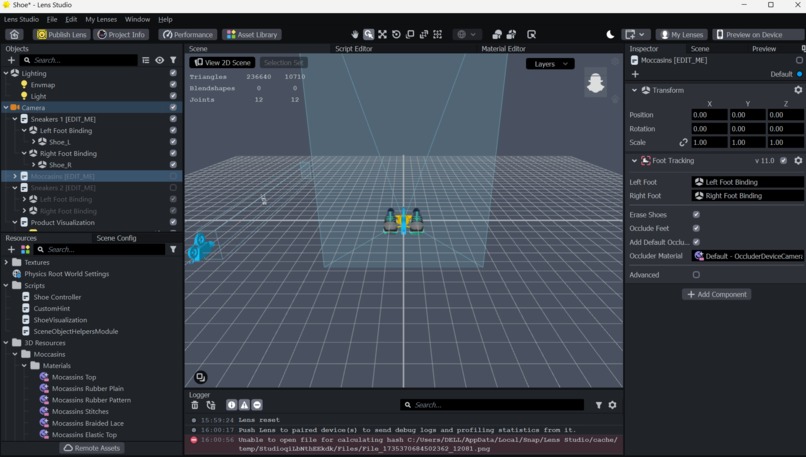
Task: Click the Remote Assets button
Action: tap(91, 448)
